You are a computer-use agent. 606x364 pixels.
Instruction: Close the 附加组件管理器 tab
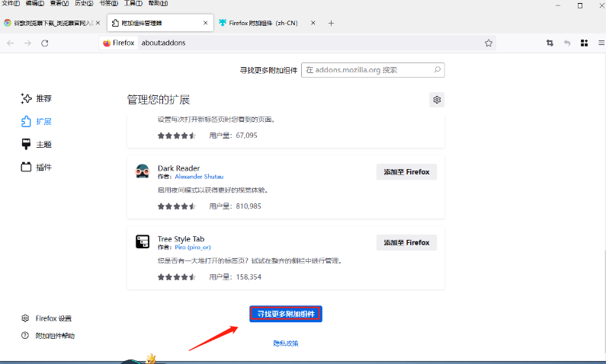(x=205, y=23)
